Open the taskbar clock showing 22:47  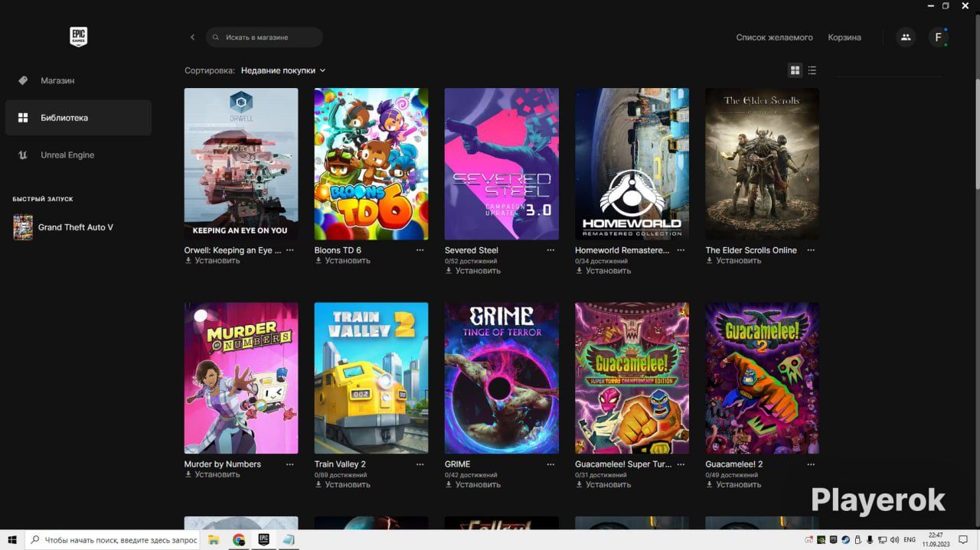tap(936, 539)
